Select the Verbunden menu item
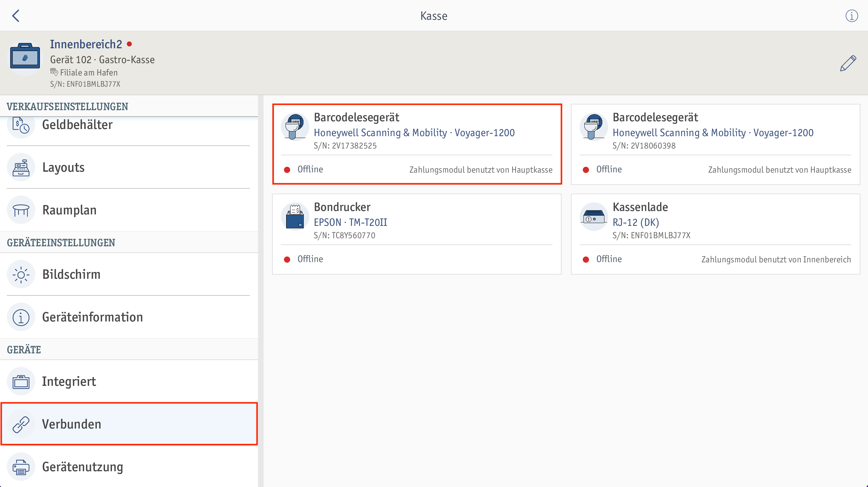Viewport: 868px width, 487px height. click(x=129, y=424)
